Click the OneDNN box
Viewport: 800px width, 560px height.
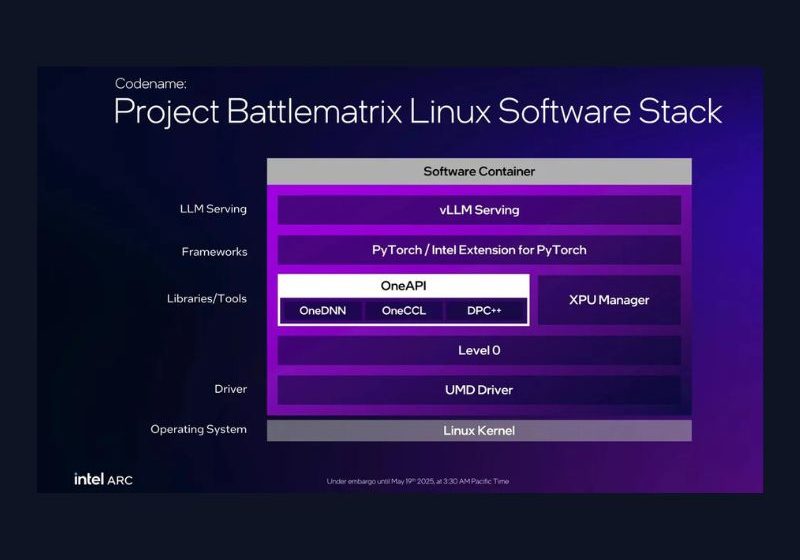click(x=322, y=311)
